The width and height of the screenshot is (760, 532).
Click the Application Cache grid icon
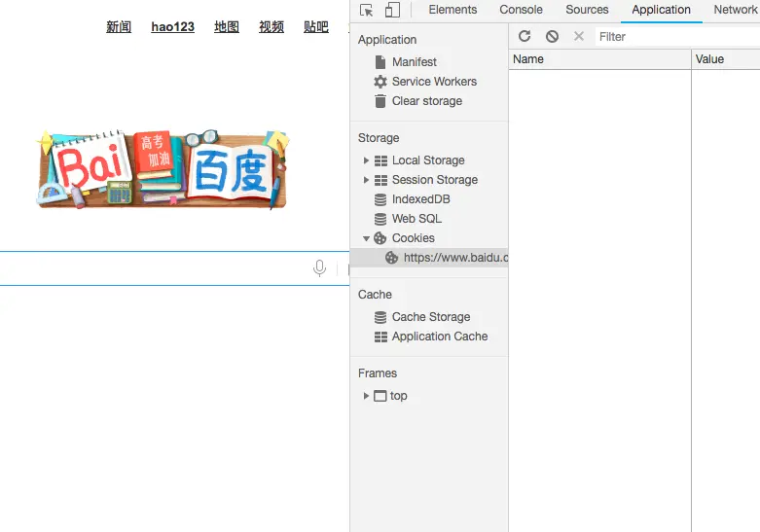(380, 337)
